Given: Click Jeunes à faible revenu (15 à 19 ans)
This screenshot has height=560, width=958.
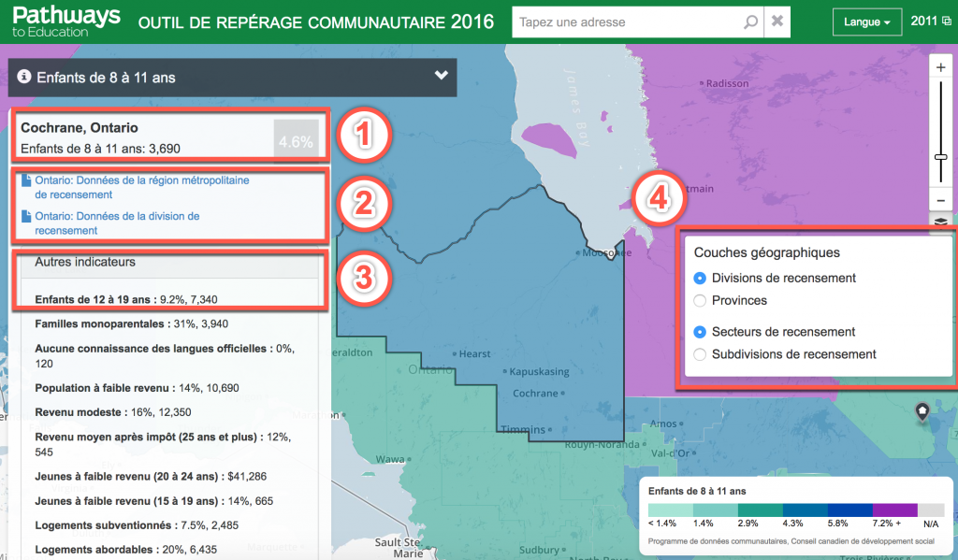Looking at the screenshot, I should click(154, 501).
